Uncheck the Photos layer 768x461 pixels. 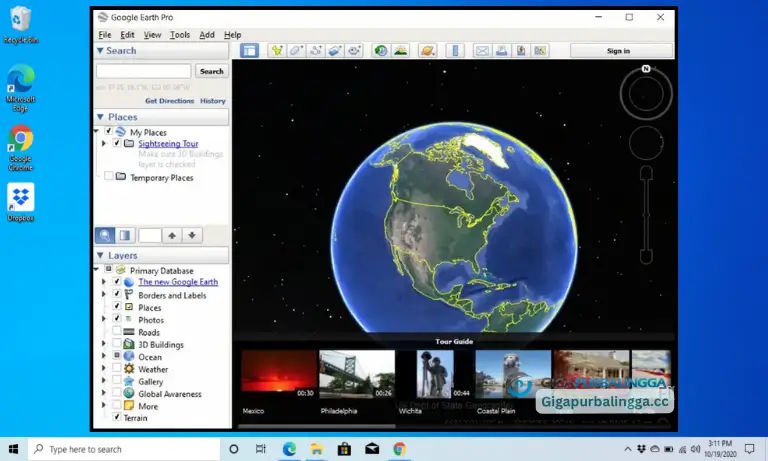[117, 318]
